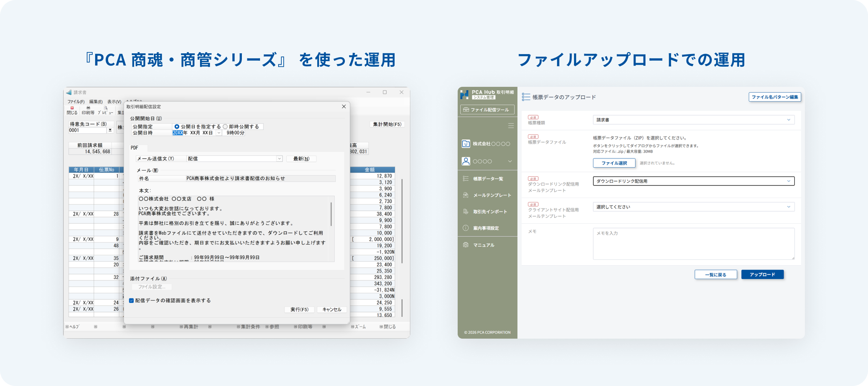This screenshot has width=868, height=386.
Task: Click the メールテンプレート mail icon
Action: [466, 195]
